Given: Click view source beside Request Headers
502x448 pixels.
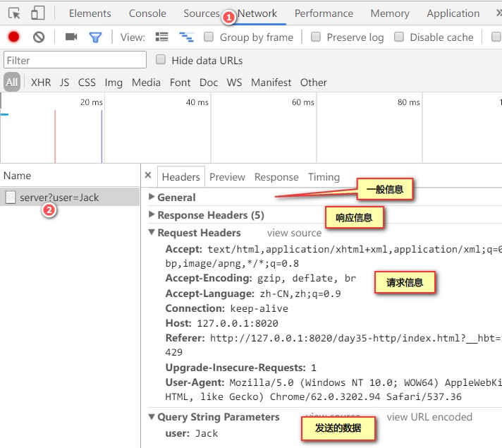Looking at the screenshot, I should [294, 233].
